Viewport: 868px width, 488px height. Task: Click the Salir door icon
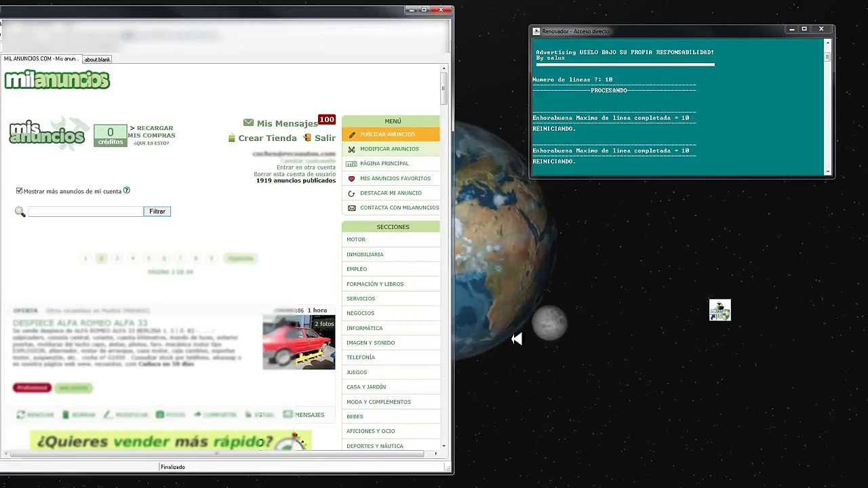coord(307,138)
